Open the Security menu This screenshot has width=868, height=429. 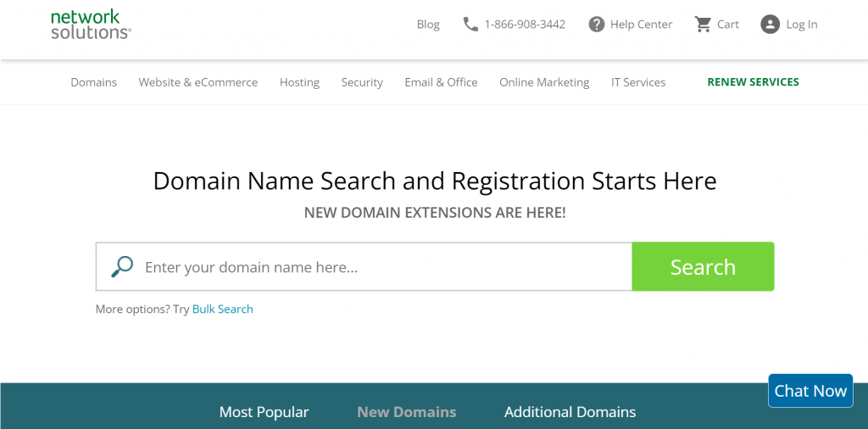click(362, 82)
